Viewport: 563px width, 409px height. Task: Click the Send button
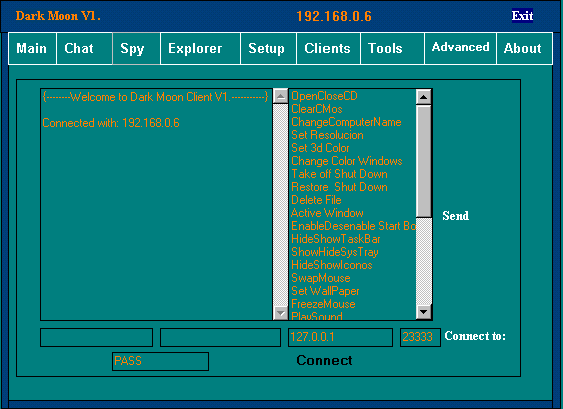[x=455, y=216]
